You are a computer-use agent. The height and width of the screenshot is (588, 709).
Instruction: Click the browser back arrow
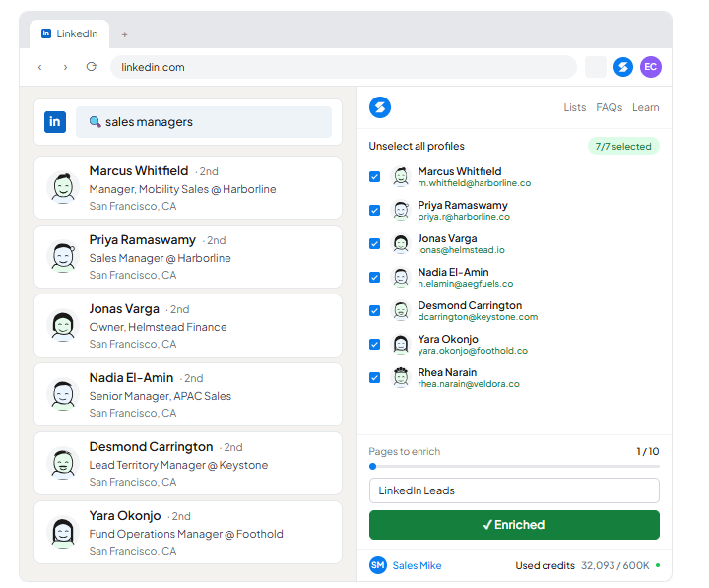pos(39,67)
